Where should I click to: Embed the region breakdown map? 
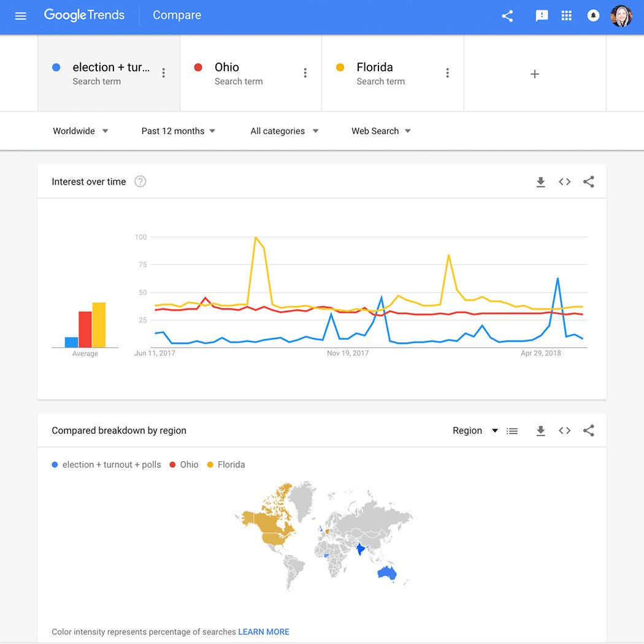565,431
